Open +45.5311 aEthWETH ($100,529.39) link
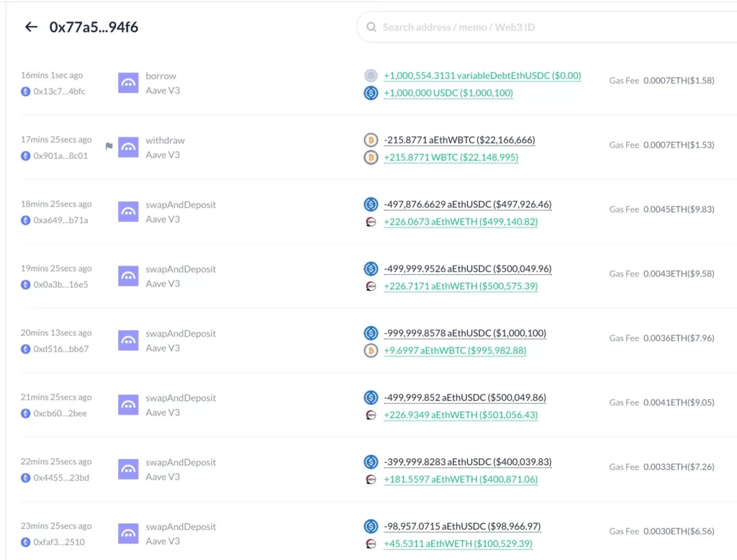 [458, 544]
